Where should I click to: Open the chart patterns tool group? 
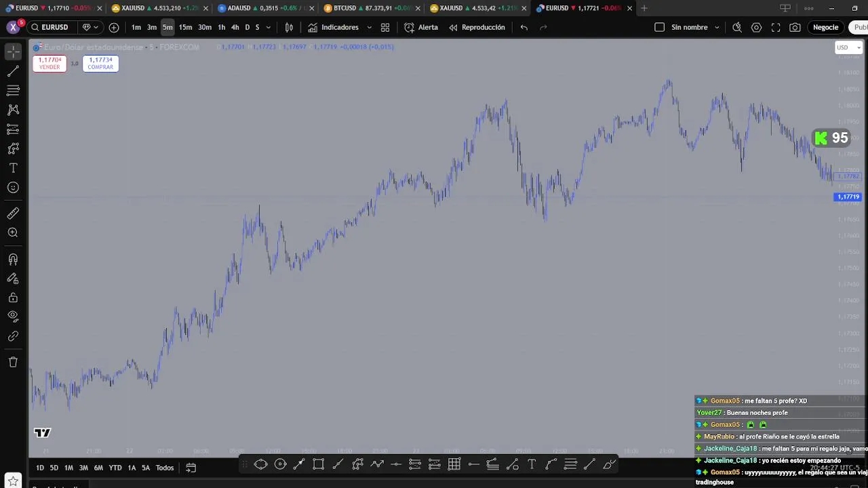click(13, 110)
